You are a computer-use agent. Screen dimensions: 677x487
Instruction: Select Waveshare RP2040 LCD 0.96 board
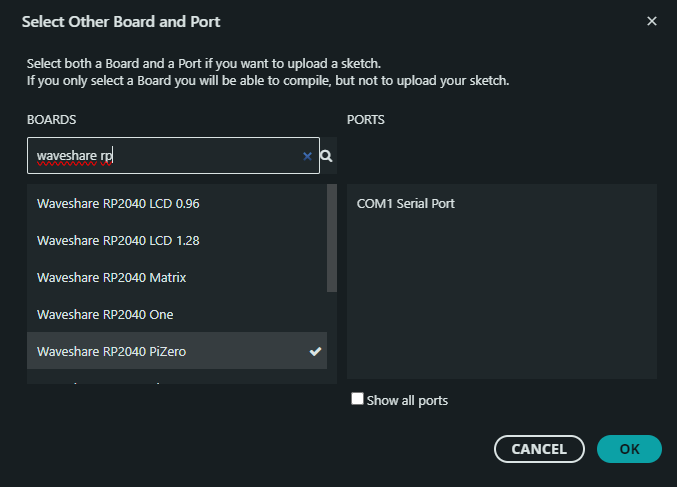click(177, 203)
